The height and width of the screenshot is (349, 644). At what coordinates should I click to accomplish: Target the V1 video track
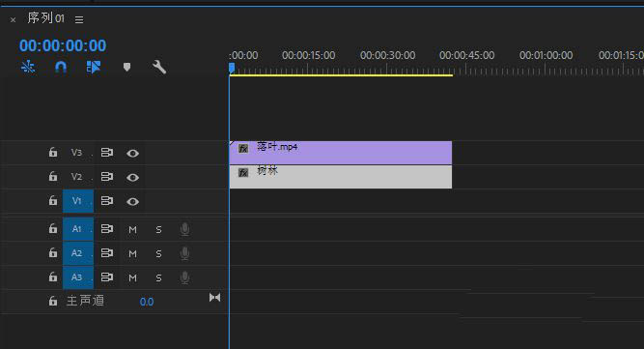(78, 201)
